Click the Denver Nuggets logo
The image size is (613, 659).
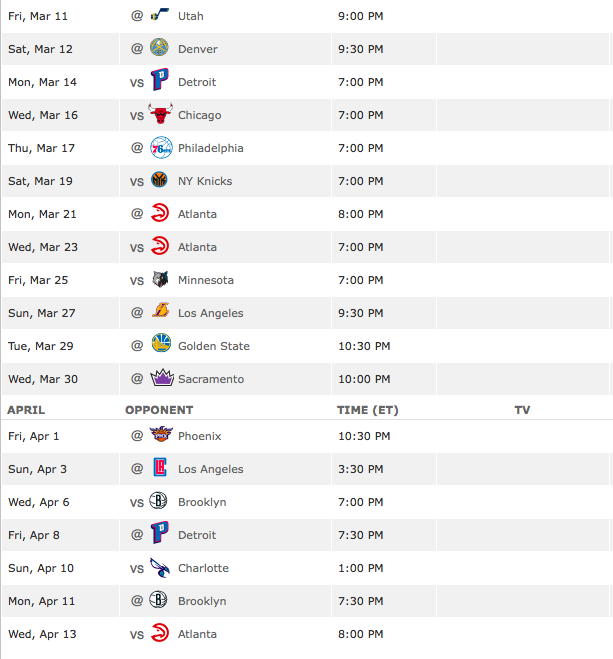pyautogui.click(x=159, y=47)
